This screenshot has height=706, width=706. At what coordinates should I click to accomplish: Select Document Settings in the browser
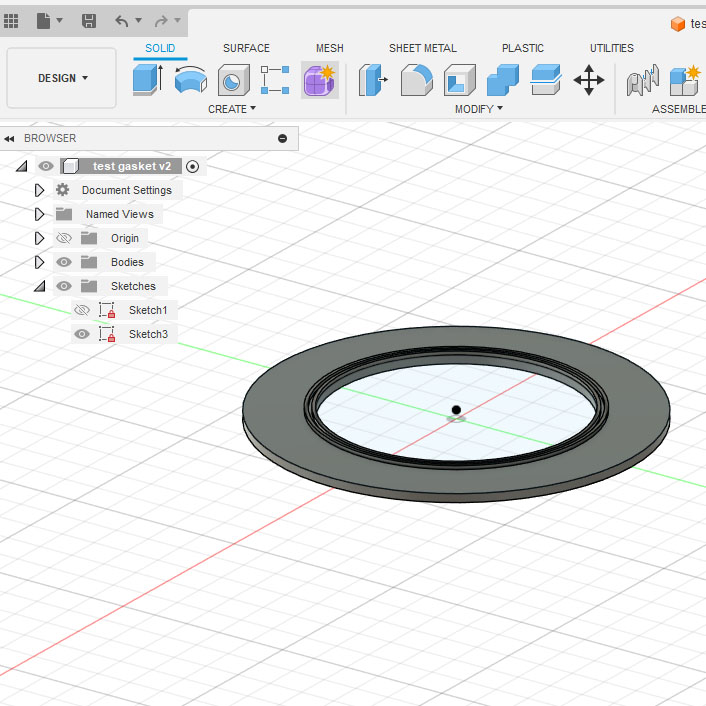click(x=127, y=190)
